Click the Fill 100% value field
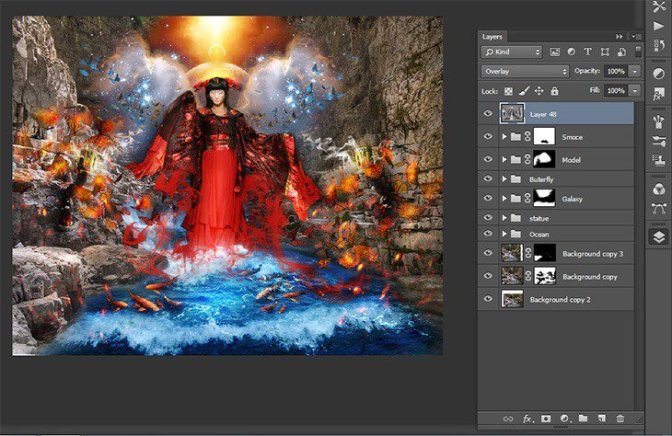The width and height of the screenshot is (672, 436). pyautogui.click(x=616, y=91)
